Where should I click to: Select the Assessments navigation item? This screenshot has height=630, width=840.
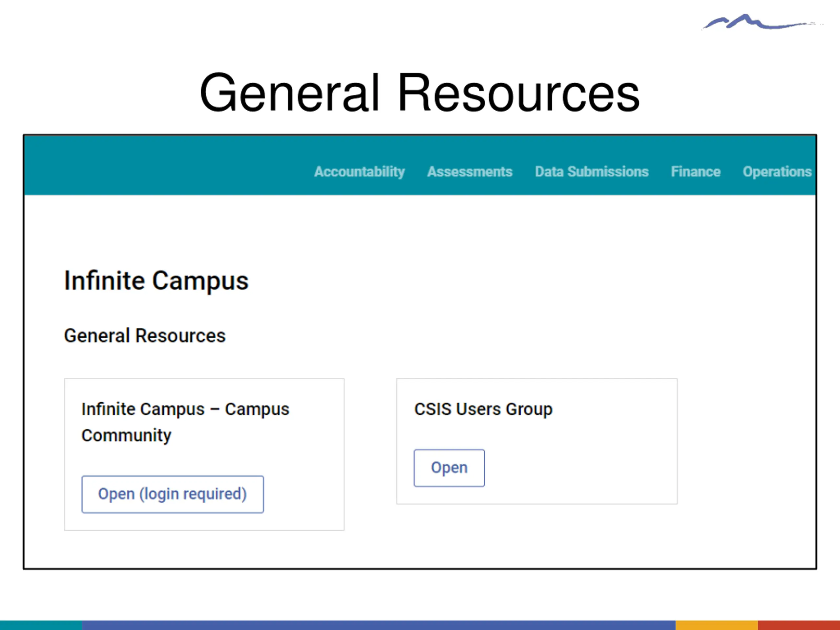tap(470, 172)
